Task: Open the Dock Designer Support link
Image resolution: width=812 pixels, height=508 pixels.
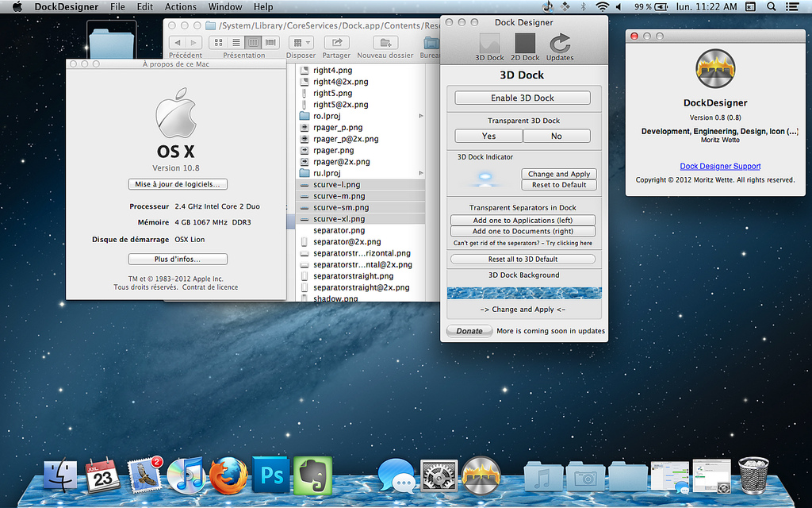Action: [x=720, y=167]
